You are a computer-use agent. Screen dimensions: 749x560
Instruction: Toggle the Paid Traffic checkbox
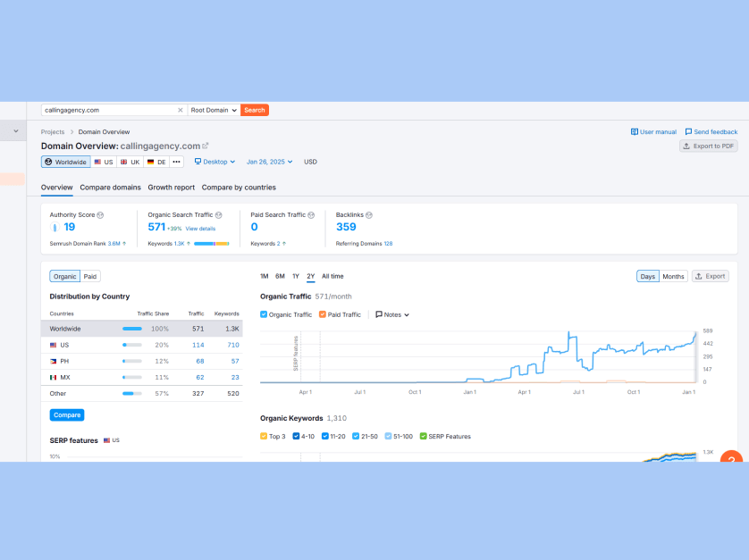tap(323, 314)
